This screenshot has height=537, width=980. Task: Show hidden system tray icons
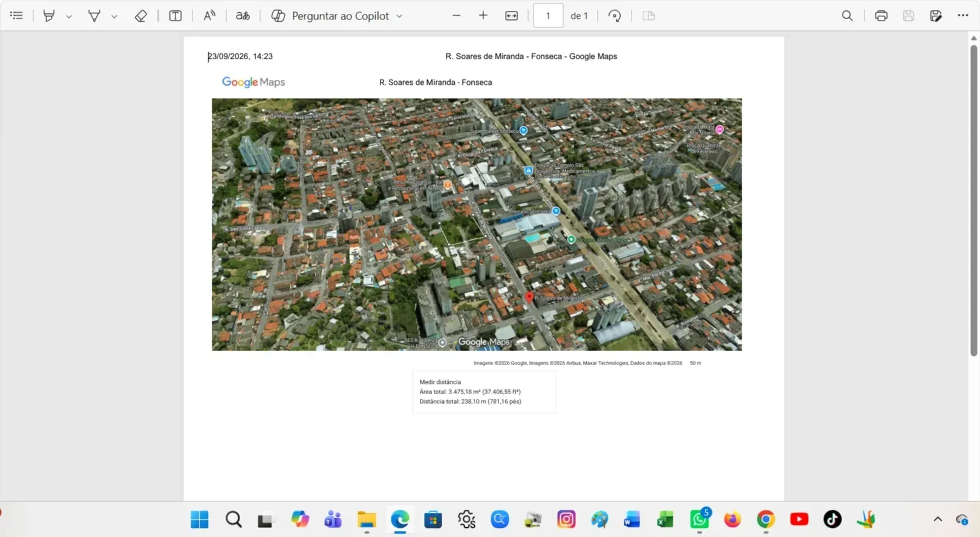coord(938,519)
